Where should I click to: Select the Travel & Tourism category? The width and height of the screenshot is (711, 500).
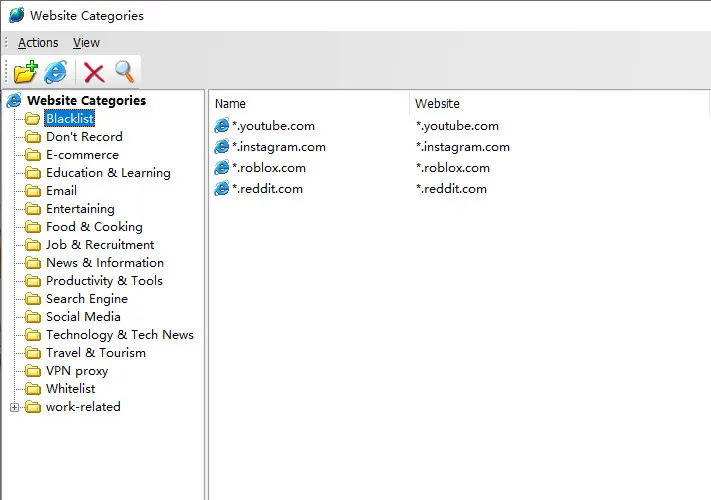[96, 353]
